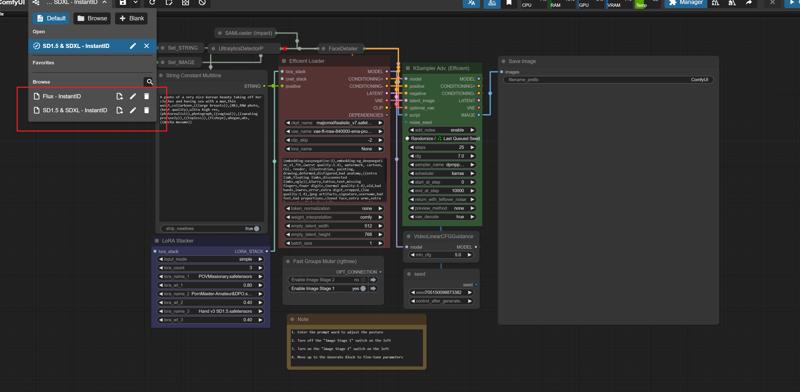This screenshot has height=392, width=800.
Task: Click the clear workflow circle-slash icon
Action: tap(202, 3)
